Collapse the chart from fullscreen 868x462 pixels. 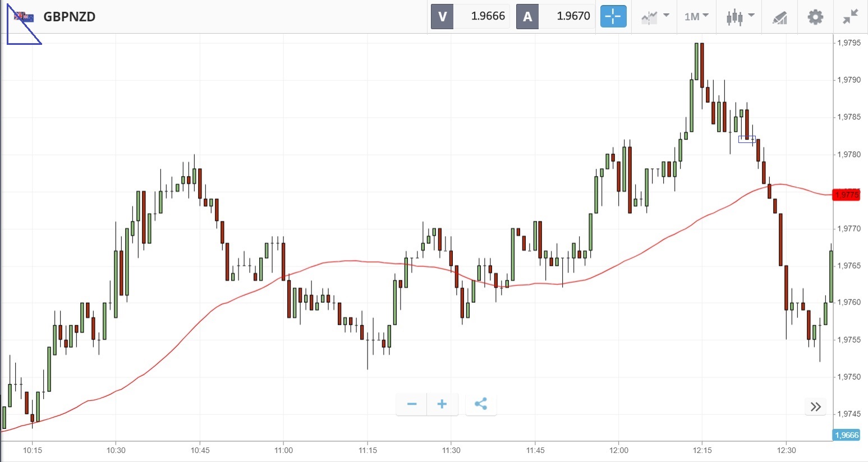pos(850,17)
